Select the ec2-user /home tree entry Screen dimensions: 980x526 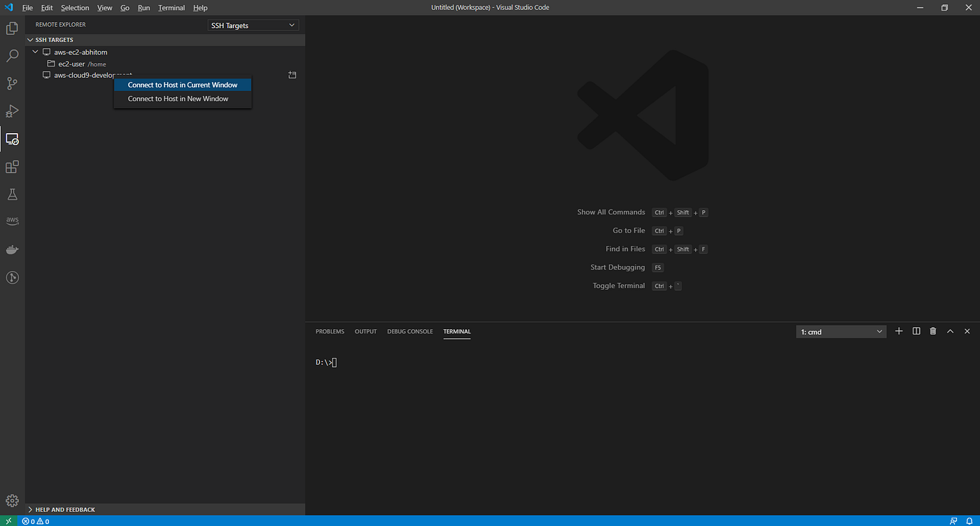pos(77,63)
